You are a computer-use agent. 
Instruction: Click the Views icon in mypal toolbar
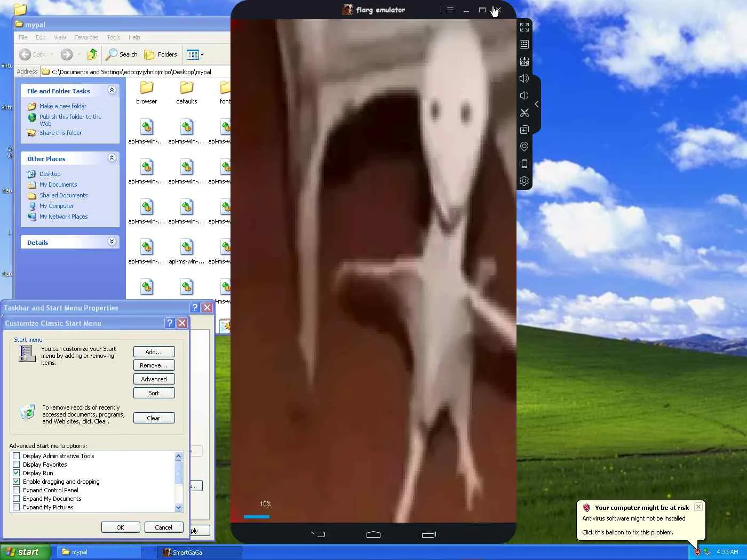[193, 54]
